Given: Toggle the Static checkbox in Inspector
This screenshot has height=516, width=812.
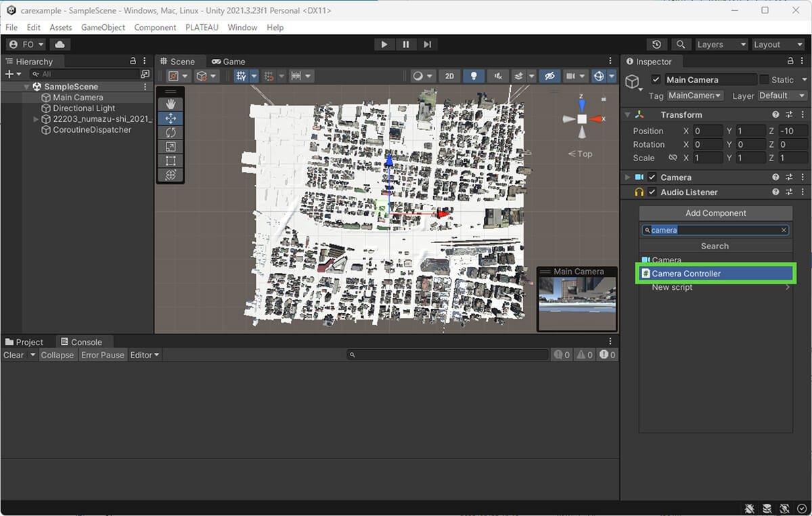Looking at the screenshot, I should coord(764,80).
